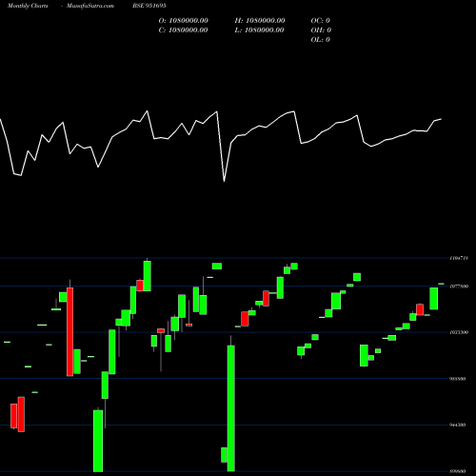This screenshot has width=476, height=476.
Task: Select the 'L: 1080000.00' low value
Action: click(x=260, y=30)
